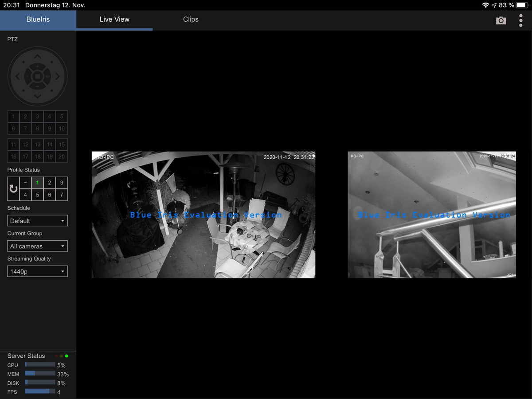
Task: Tap the battery icon in the status bar
Action: [522, 5]
